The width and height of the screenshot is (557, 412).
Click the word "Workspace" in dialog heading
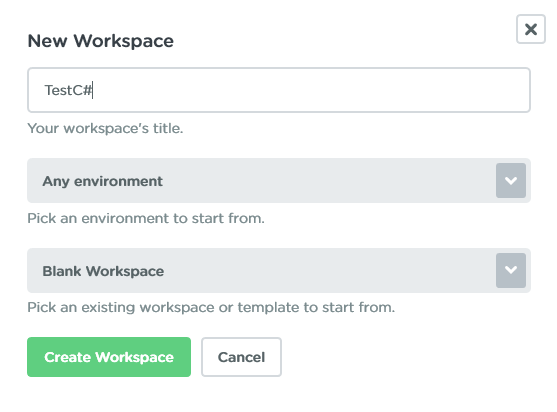[x=124, y=41]
